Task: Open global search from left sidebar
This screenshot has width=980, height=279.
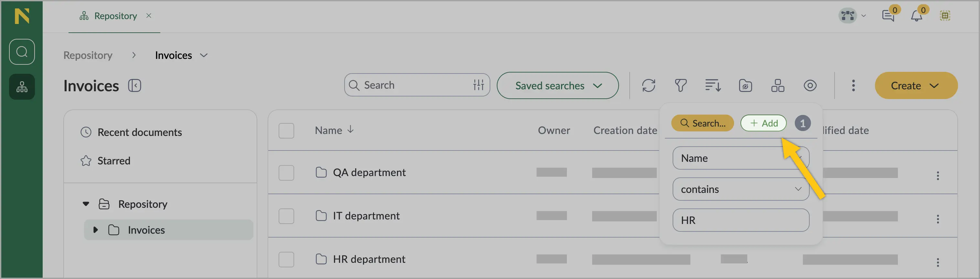Action: tap(22, 51)
